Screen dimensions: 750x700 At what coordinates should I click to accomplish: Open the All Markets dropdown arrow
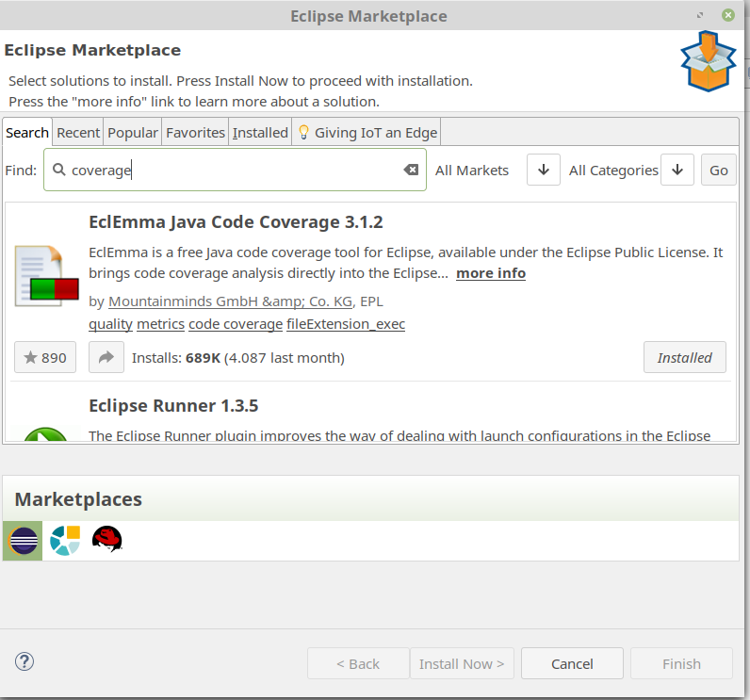click(x=544, y=170)
